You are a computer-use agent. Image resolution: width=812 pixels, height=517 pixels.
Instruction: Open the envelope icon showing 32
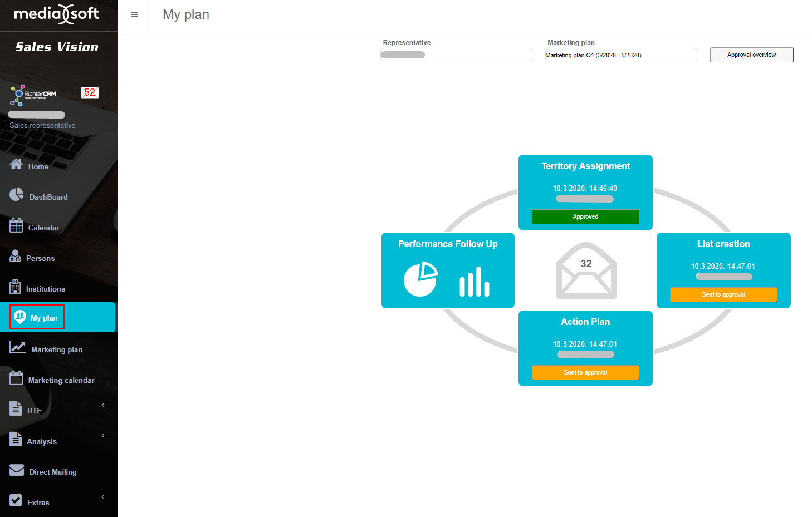(586, 271)
